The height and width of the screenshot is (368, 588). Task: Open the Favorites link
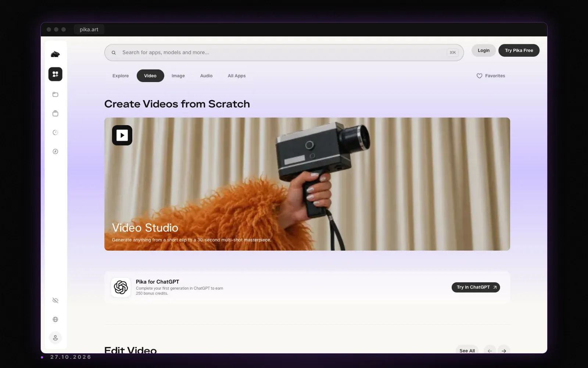[x=491, y=76]
